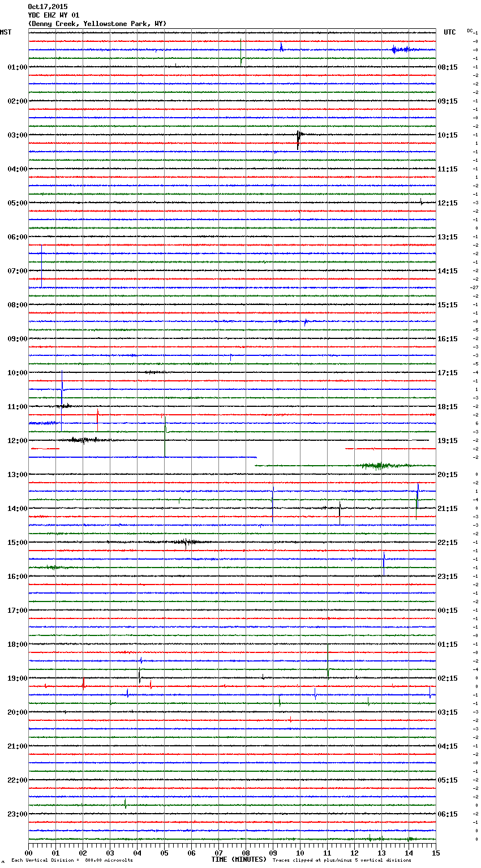Select the '01:00' MST time label
Viewport: 481px width, 868px height.
[x=18, y=67]
